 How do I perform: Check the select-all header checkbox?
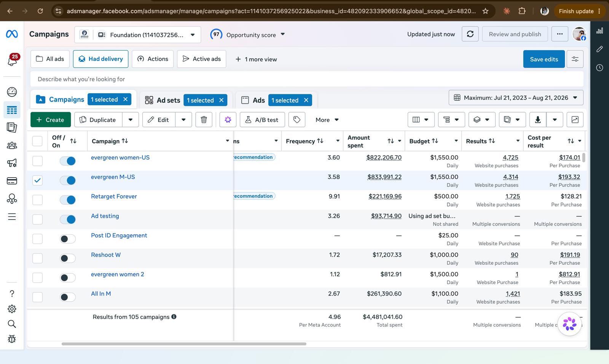37,141
